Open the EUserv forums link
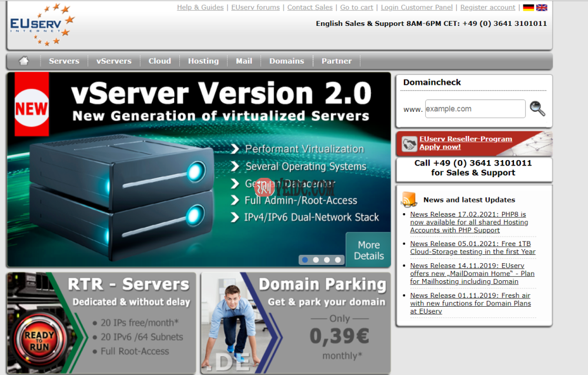The height and width of the screenshot is (375, 588). tap(255, 7)
